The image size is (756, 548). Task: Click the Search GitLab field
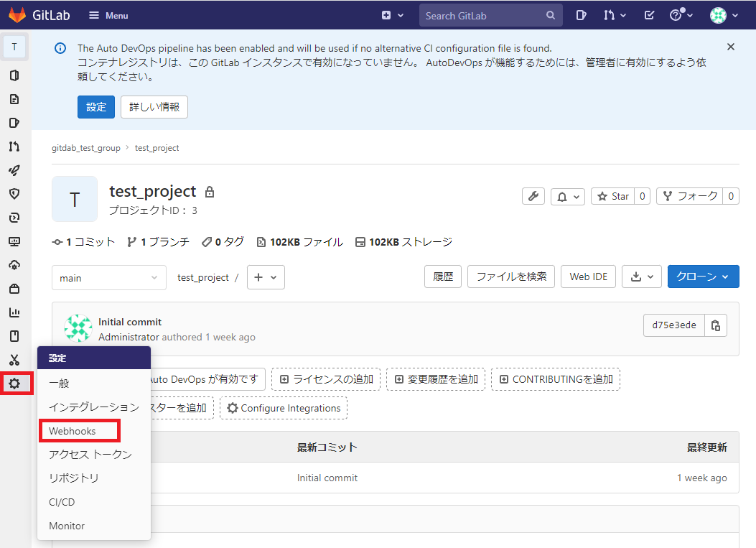tap(483, 15)
